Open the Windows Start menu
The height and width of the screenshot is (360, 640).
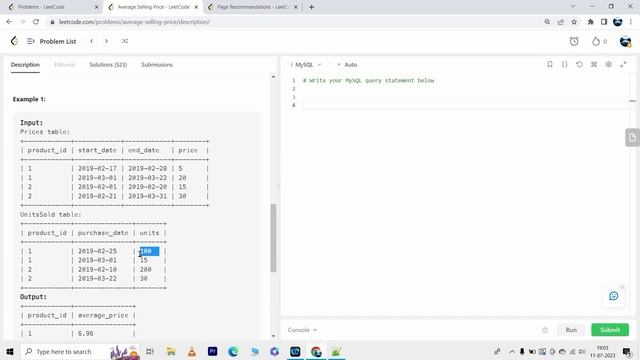pos(10,351)
